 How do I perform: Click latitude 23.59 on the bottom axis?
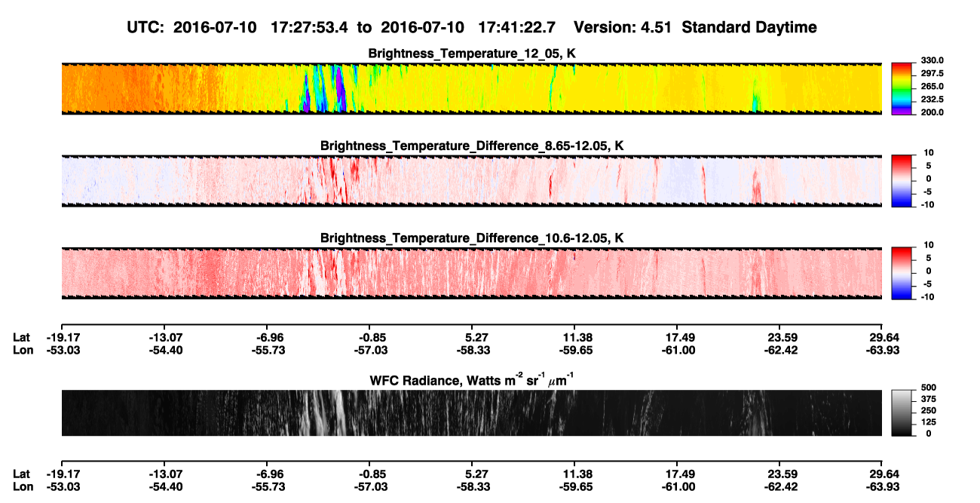[x=781, y=474]
